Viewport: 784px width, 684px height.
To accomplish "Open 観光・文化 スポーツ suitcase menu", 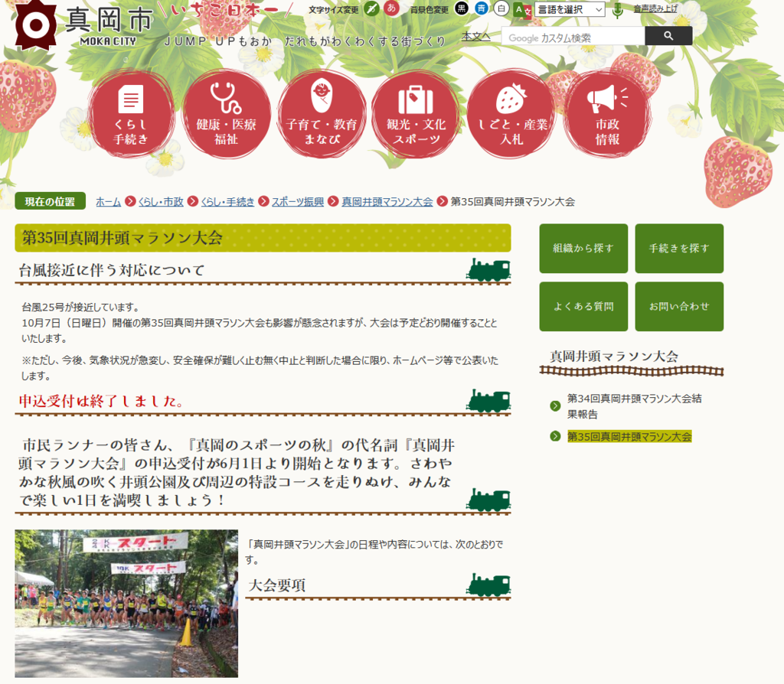I will [416, 114].
